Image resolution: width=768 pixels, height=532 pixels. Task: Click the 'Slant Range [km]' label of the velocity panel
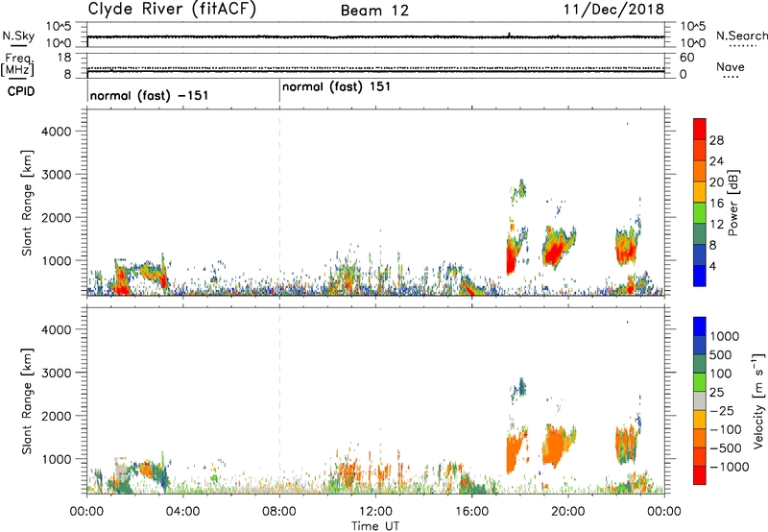click(27, 401)
